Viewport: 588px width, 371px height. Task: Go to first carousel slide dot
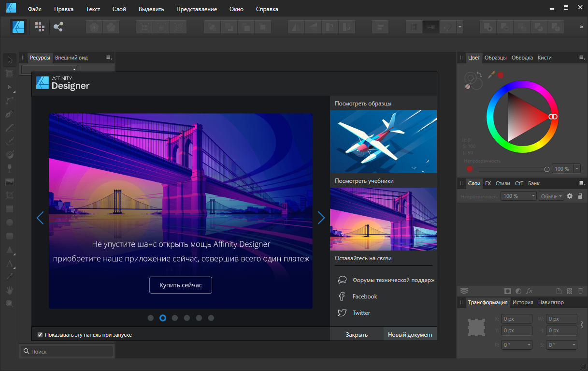pyautogui.click(x=151, y=318)
